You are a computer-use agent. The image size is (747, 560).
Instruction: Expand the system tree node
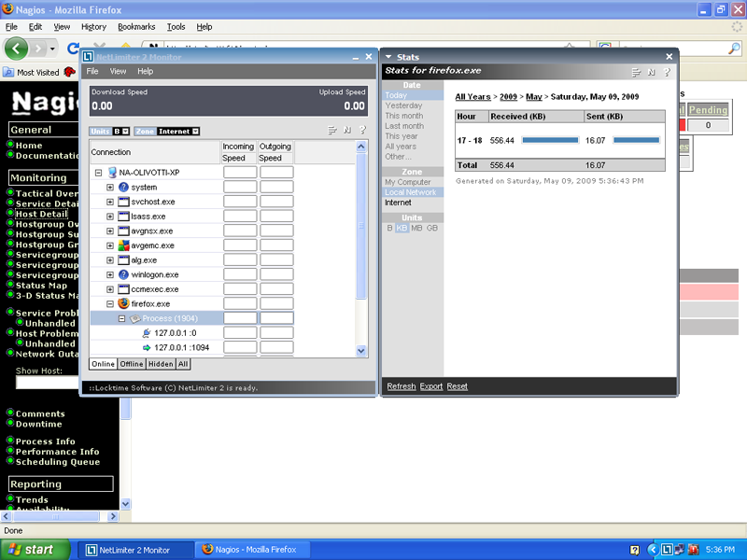pos(110,188)
